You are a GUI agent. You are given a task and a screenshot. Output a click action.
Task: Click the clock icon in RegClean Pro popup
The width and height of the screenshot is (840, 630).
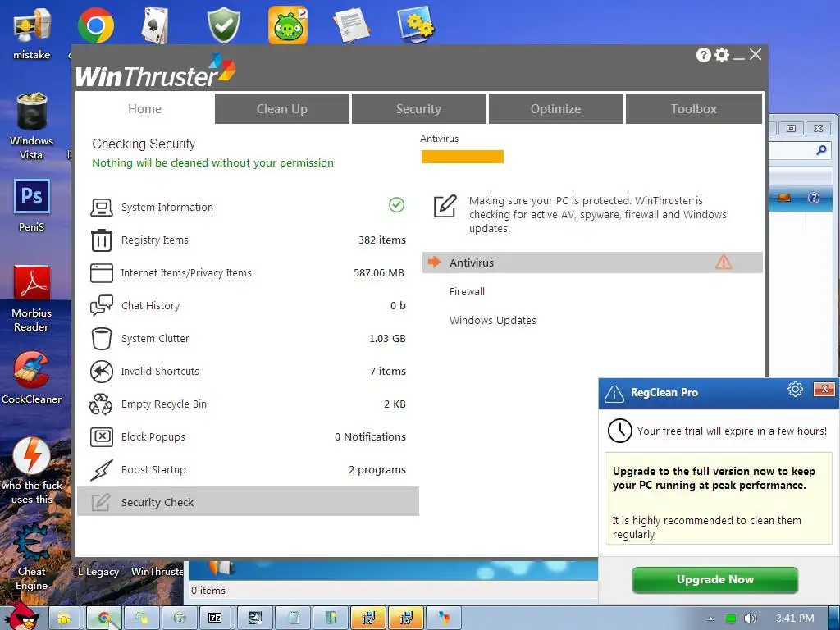[620, 431]
